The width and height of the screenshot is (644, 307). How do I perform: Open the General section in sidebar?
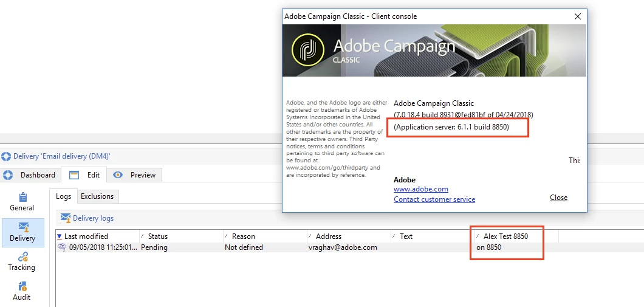click(22, 201)
